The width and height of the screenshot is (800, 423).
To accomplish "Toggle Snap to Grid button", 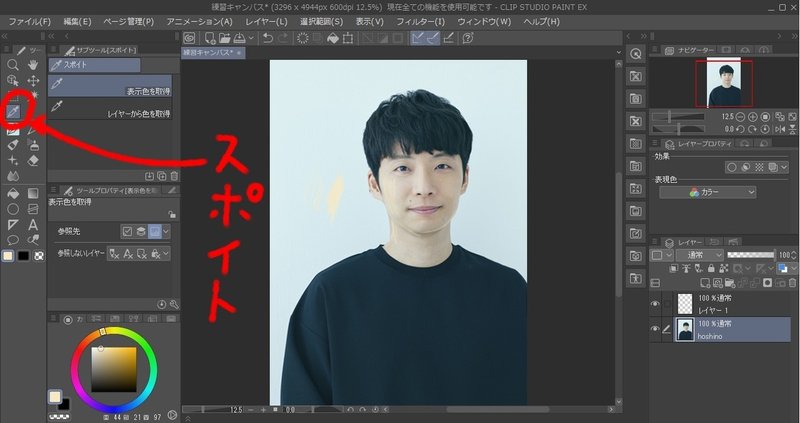I will 448,38.
